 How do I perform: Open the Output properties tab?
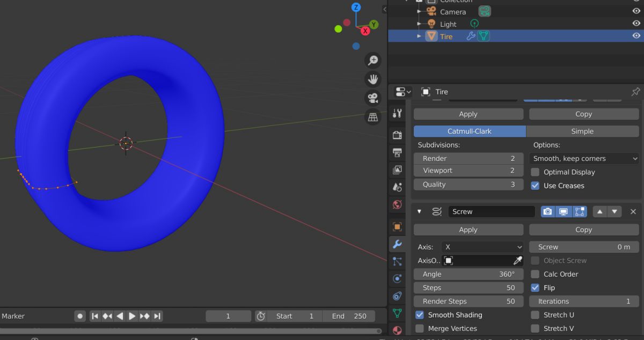(x=397, y=153)
